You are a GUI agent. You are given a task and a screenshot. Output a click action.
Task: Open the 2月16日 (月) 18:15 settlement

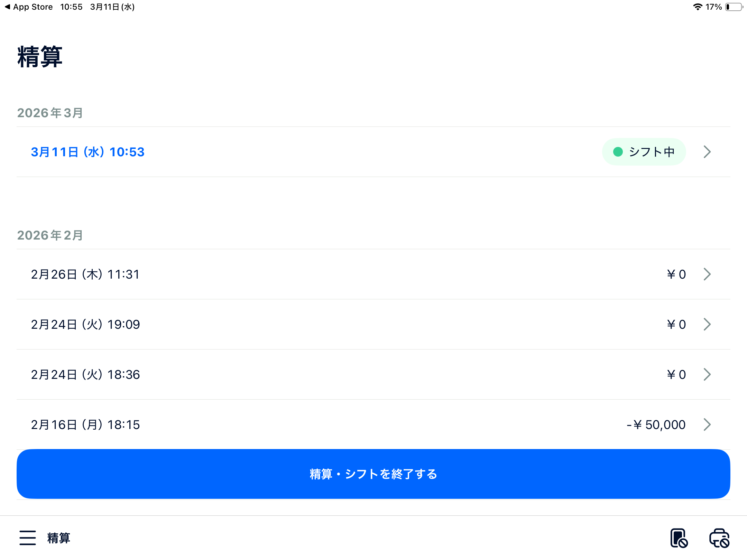coord(85,424)
